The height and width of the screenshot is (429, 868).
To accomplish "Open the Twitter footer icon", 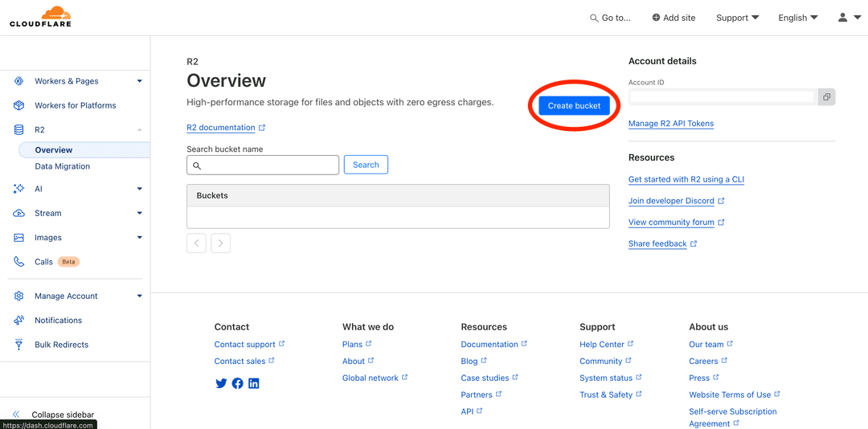I will (221, 383).
